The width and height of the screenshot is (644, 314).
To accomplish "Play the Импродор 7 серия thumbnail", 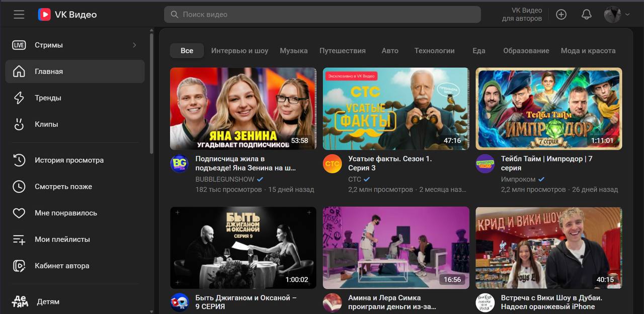I will coord(549,109).
